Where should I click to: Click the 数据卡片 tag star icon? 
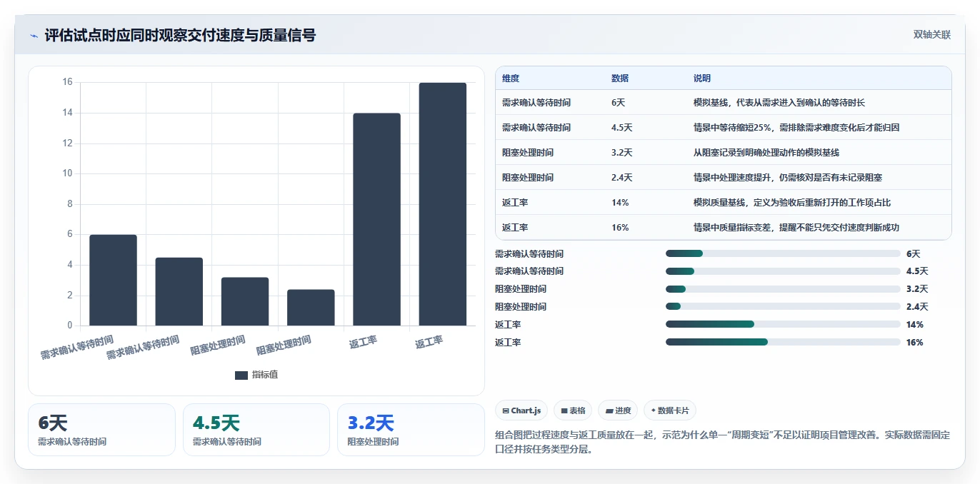[654, 410]
